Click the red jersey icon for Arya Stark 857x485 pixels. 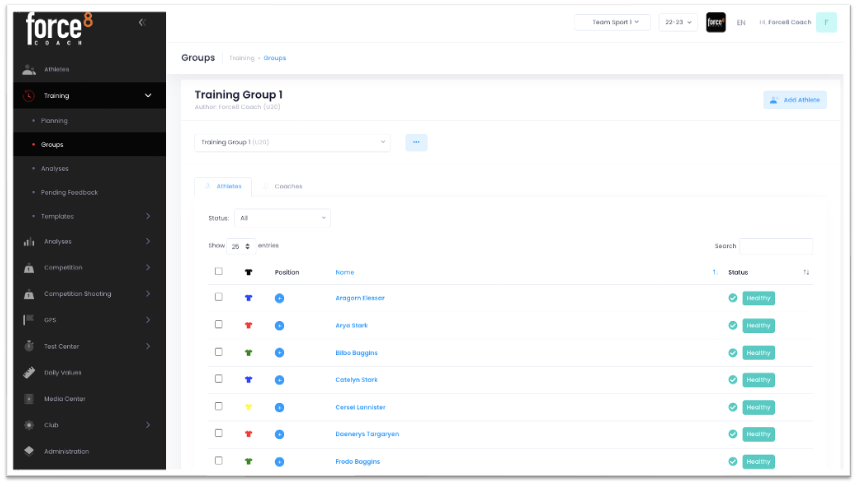248,325
